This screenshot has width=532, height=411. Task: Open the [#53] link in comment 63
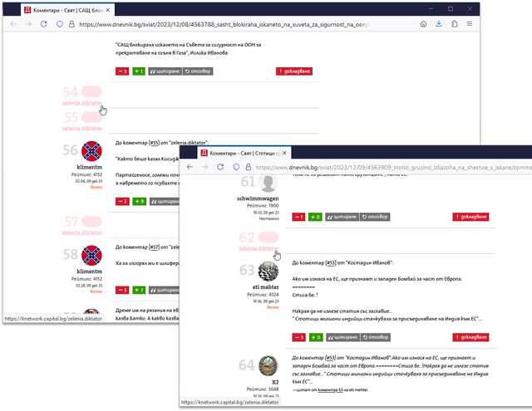[x=331, y=263]
